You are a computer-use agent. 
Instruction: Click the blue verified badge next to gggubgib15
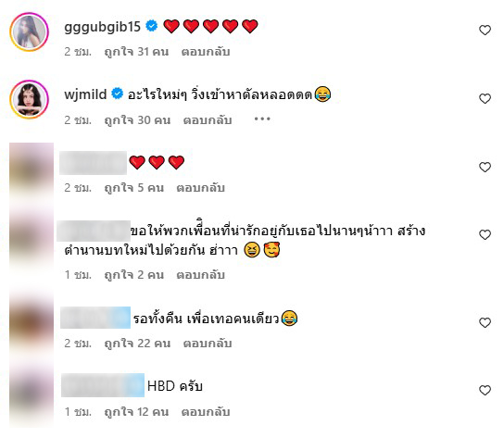(x=152, y=26)
